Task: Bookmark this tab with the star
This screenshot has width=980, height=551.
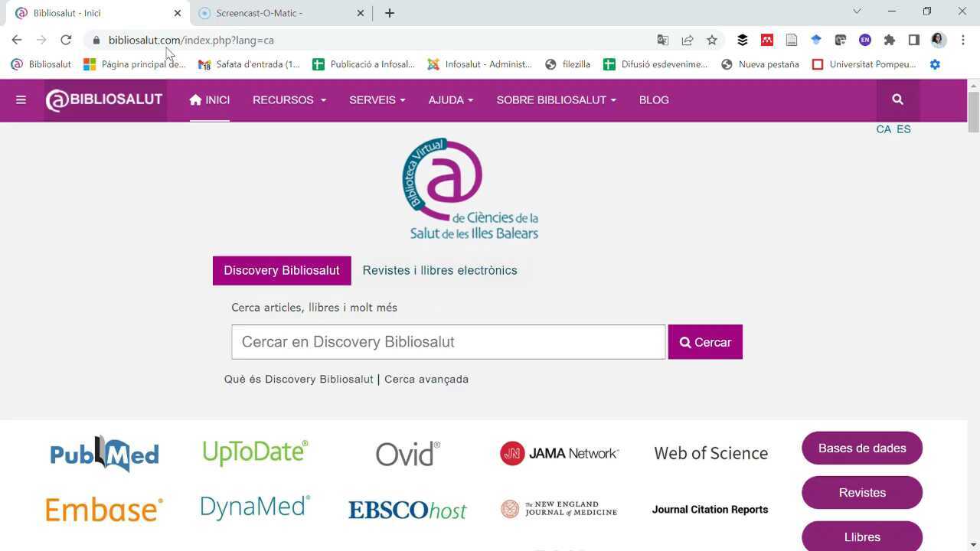Action: pyautogui.click(x=712, y=40)
